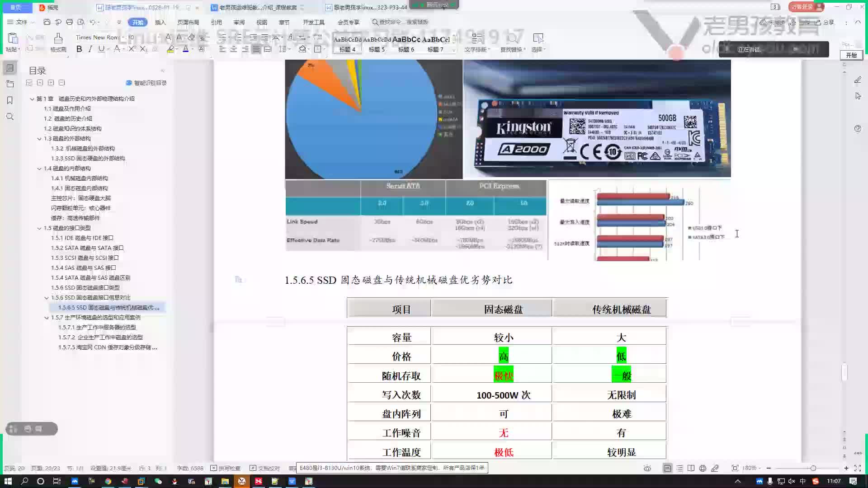The height and width of the screenshot is (488, 868).
Task: Expand the 1.5.7 生产环境磁盘选型 section
Action: click(47, 317)
